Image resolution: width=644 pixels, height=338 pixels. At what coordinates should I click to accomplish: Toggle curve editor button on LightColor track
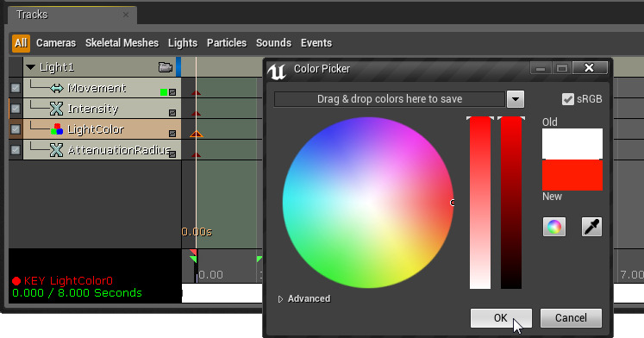pyautogui.click(x=172, y=134)
